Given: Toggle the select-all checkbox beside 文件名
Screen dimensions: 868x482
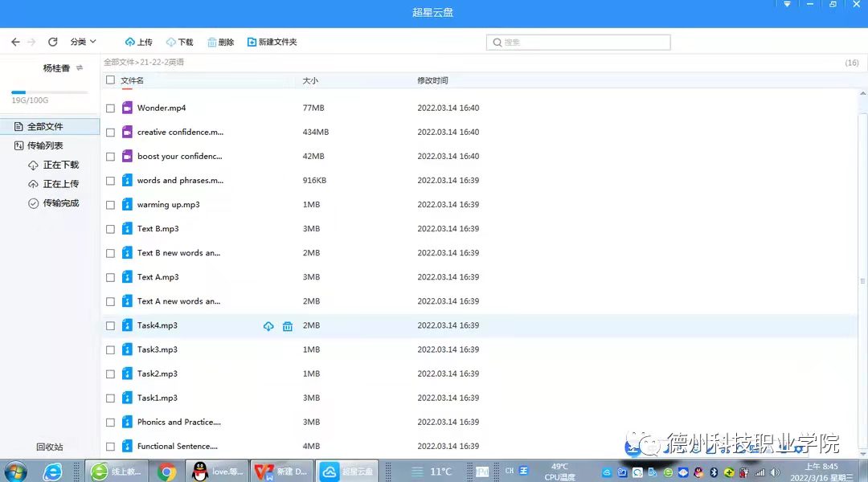Looking at the screenshot, I should coord(111,80).
